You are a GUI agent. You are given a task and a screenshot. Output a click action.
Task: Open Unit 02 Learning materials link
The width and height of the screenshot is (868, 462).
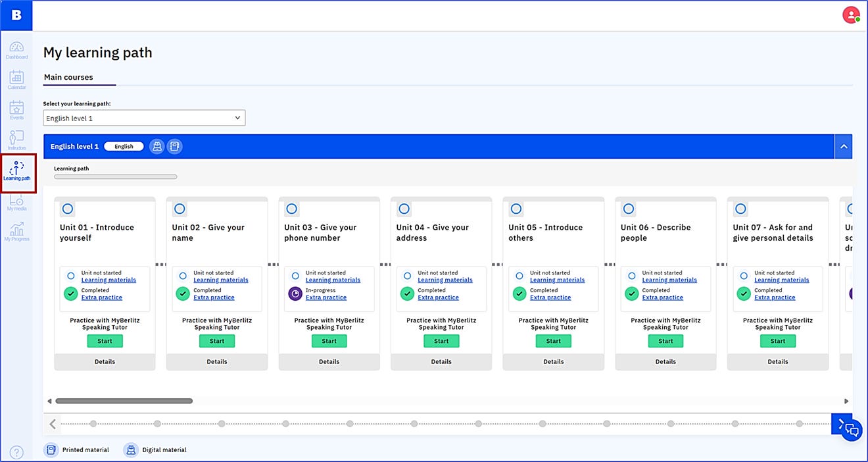pyautogui.click(x=220, y=280)
